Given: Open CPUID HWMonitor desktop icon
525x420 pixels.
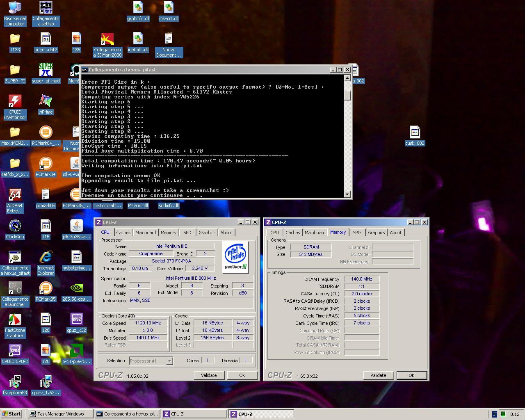Looking at the screenshot, I should pos(15,107).
